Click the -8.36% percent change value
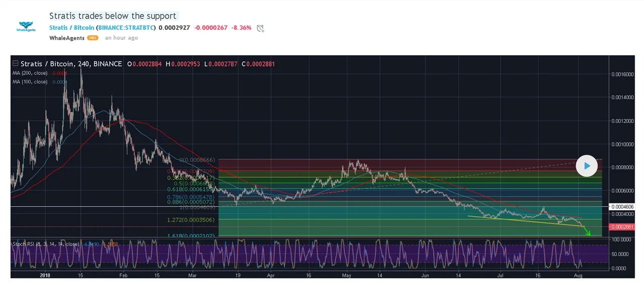This screenshot has width=644, height=285. pos(242,28)
